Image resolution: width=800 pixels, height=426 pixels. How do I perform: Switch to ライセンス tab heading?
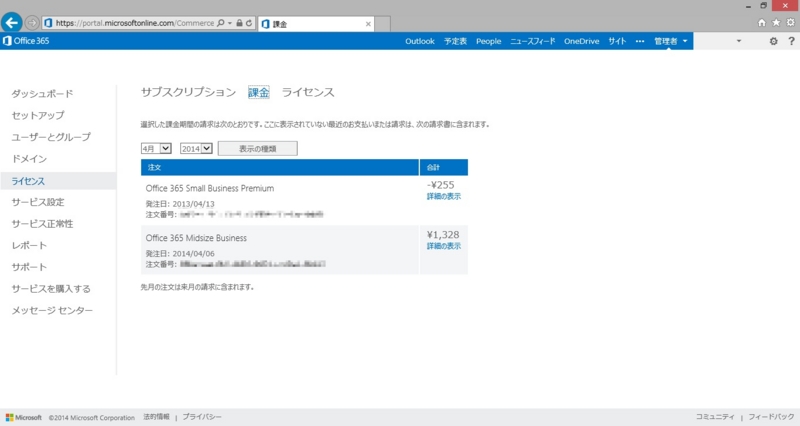pos(308,92)
